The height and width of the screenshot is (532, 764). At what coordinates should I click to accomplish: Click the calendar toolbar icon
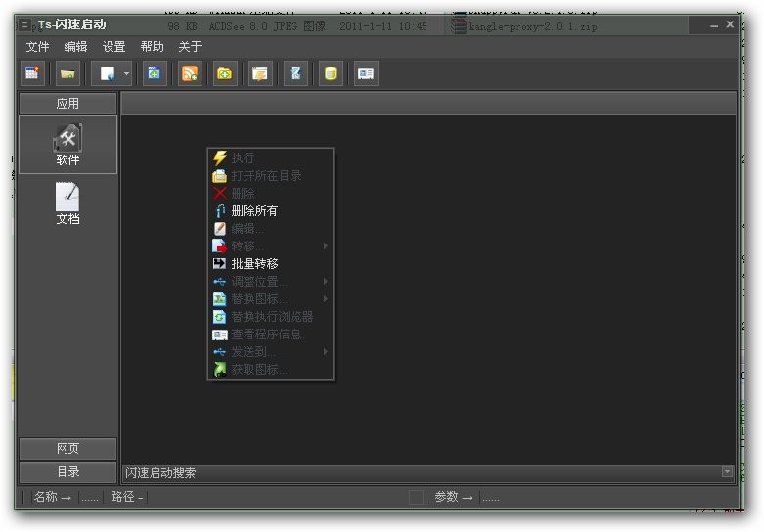click(32, 73)
